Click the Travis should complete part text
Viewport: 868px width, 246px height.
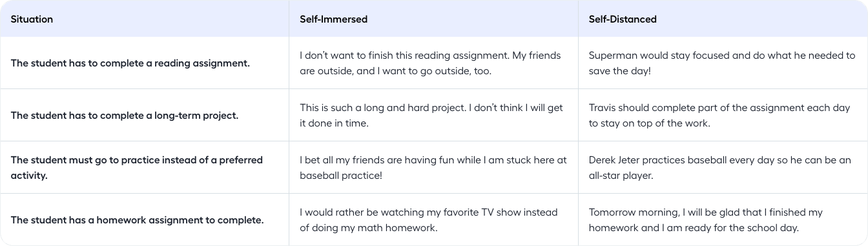[x=719, y=116]
